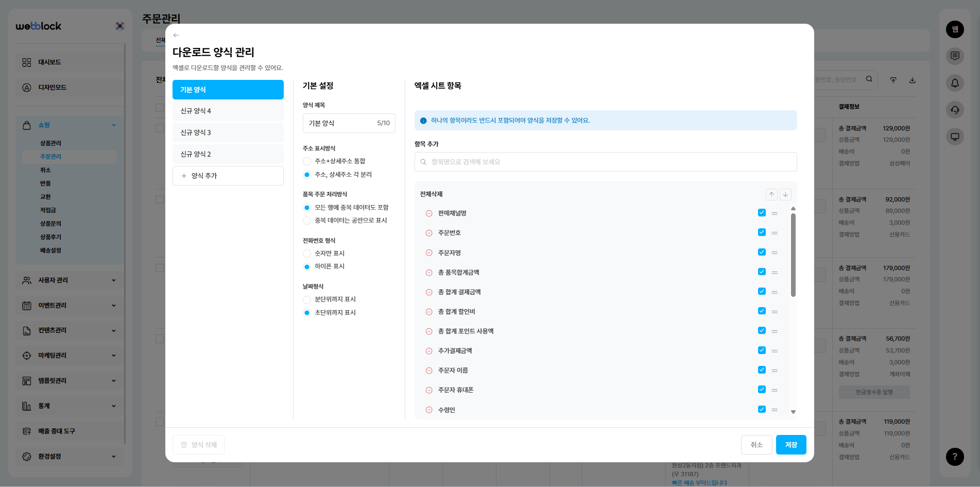Viewport: 980px width, 487px height.
Task: Move selected item down with arrow button
Action: (x=785, y=194)
